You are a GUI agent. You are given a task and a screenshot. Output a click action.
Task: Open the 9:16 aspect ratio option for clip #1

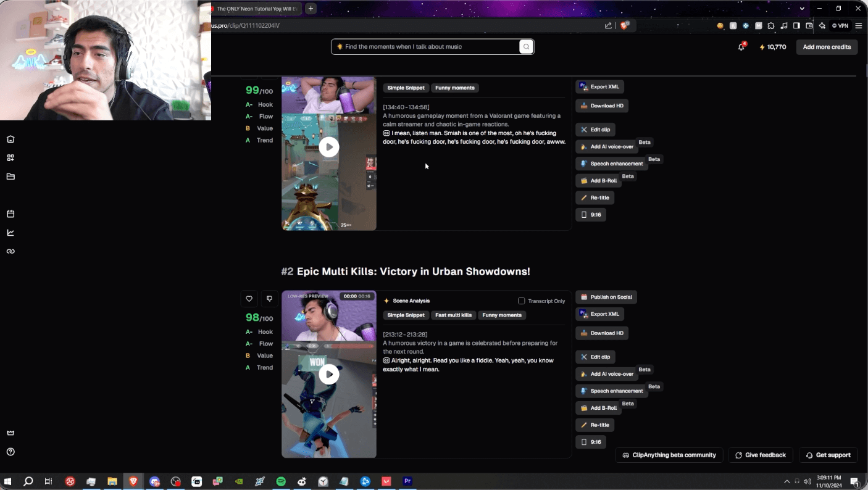(x=591, y=215)
